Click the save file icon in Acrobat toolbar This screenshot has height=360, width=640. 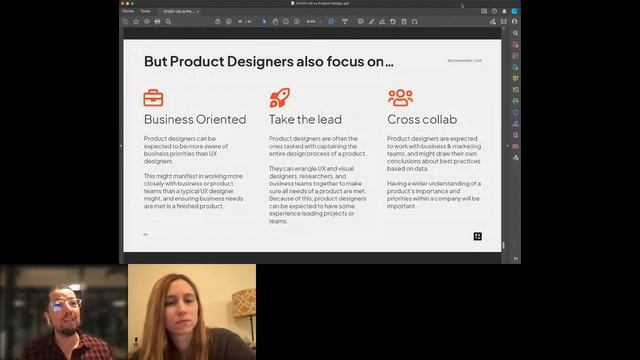click(125, 21)
